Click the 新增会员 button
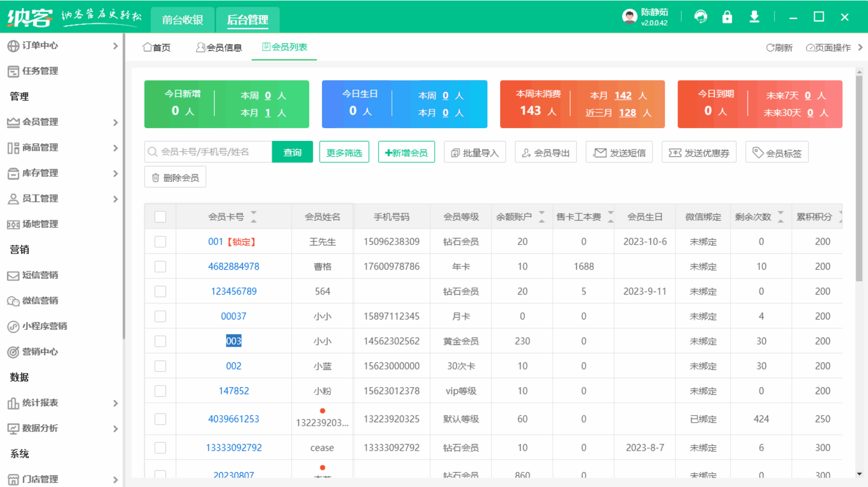The height and width of the screenshot is (487, 868). tap(406, 152)
